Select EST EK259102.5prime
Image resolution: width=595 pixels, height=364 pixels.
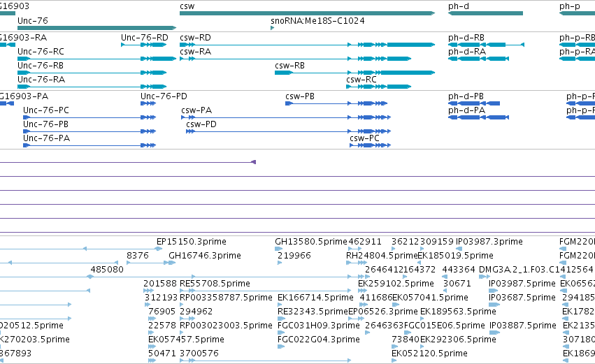pos(396,284)
